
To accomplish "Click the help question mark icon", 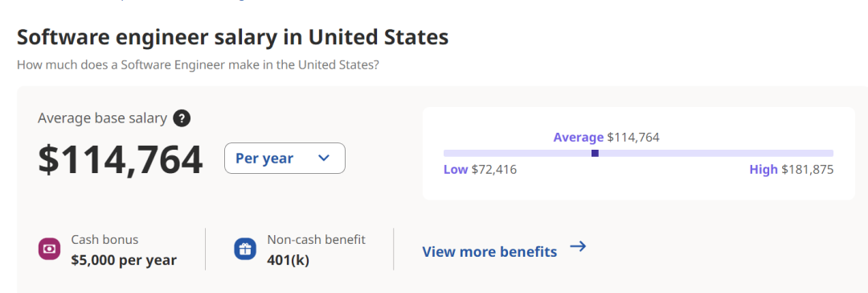I will click(182, 118).
